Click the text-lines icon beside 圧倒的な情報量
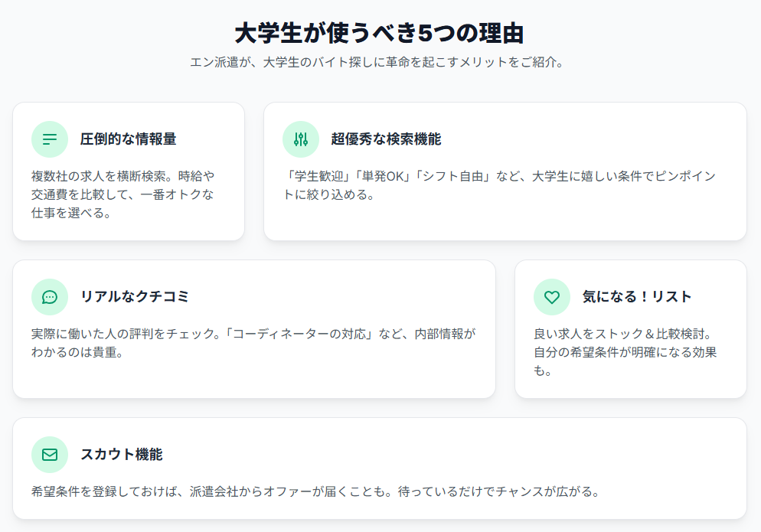Screen dimensions: 761x532 (x=50, y=139)
